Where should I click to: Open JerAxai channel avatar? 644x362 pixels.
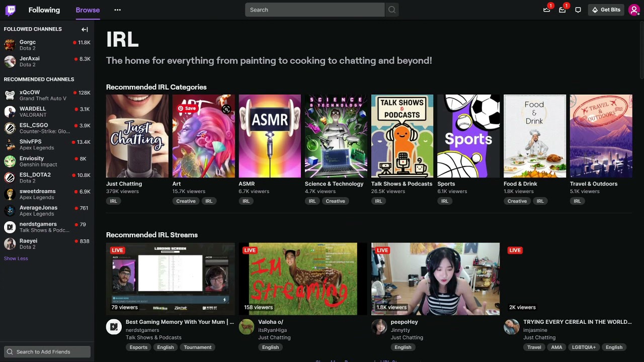[10, 61]
